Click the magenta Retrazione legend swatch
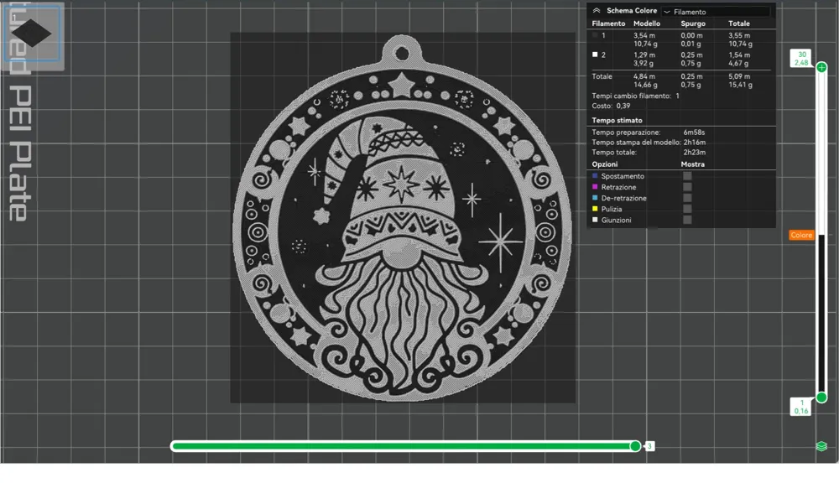This screenshot has height=504, width=839. (x=595, y=187)
